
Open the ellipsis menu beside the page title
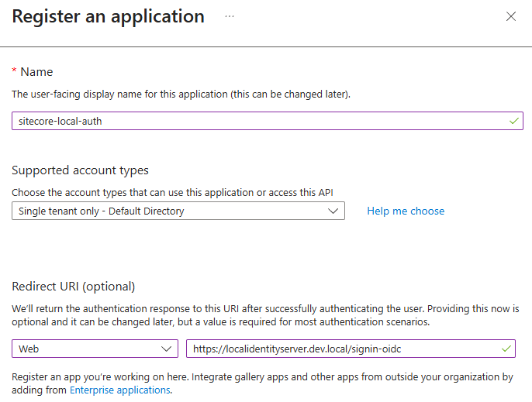point(230,16)
